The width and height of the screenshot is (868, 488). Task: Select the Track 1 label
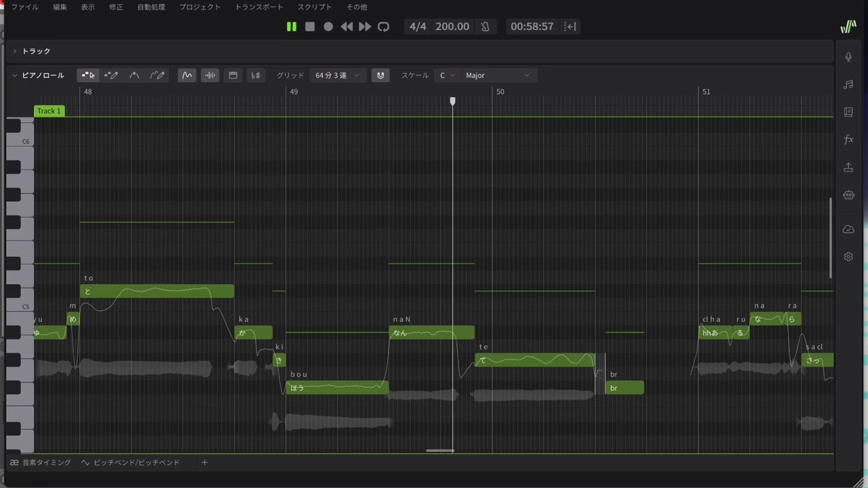pyautogui.click(x=49, y=111)
